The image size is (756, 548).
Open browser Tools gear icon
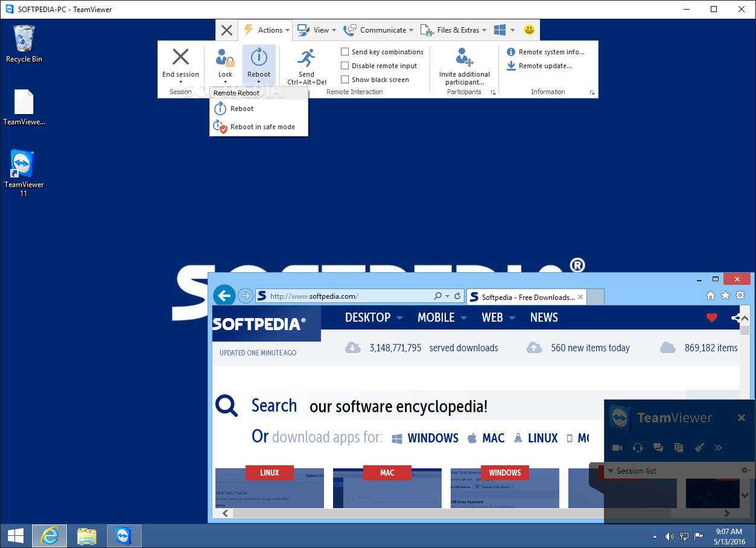(740, 296)
